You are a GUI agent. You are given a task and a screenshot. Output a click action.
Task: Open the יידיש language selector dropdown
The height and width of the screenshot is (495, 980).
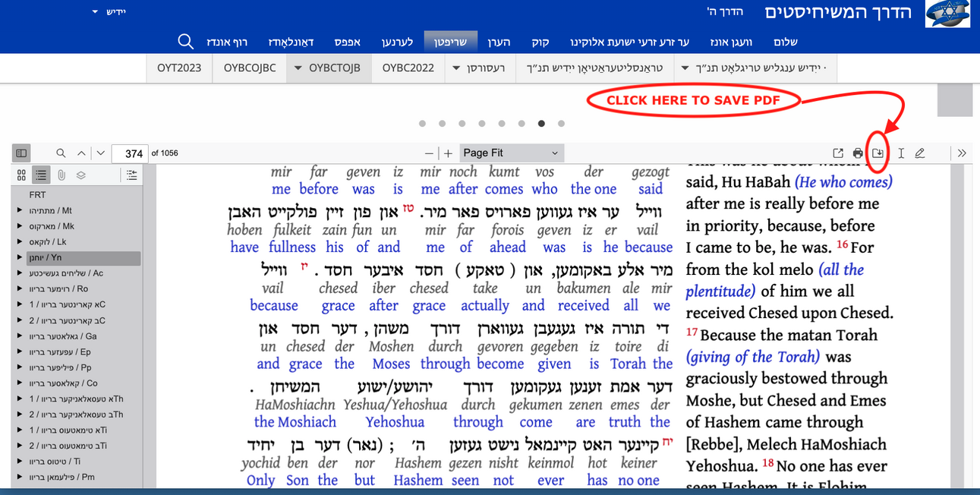[x=109, y=12]
